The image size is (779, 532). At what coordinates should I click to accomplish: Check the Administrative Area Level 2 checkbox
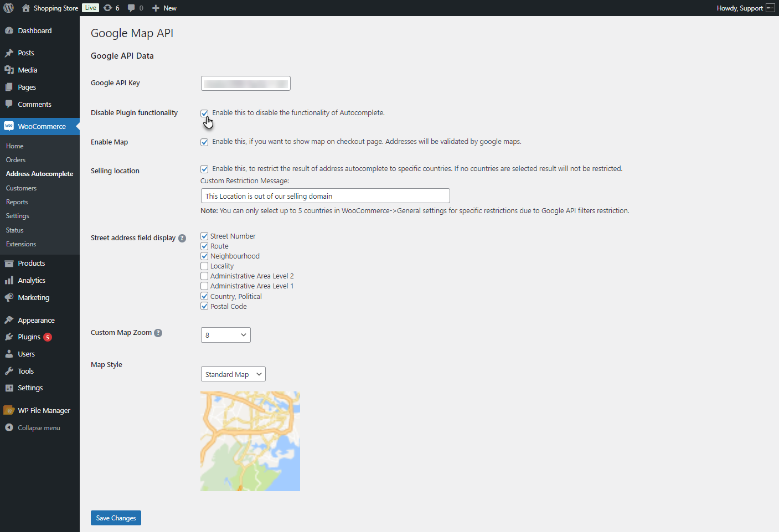coord(204,276)
